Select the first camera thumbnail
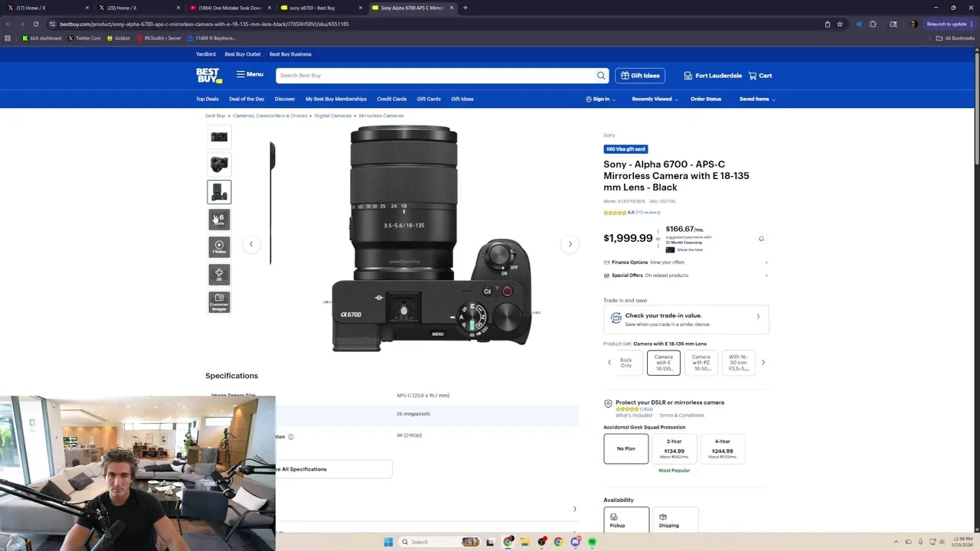This screenshot has width=980, height=551. pyautogui.click(x=219, y=137)
